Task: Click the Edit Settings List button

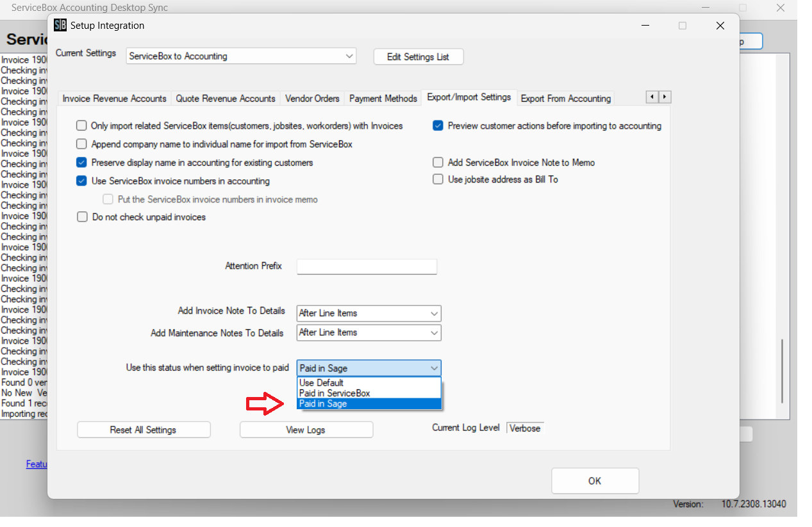Action: click(x=418, y=57)
